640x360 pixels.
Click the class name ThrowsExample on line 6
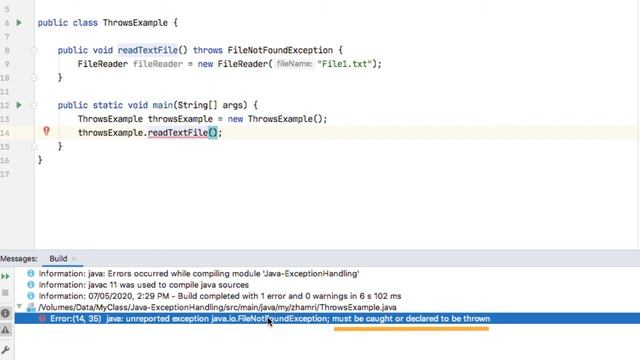(135, 23)
